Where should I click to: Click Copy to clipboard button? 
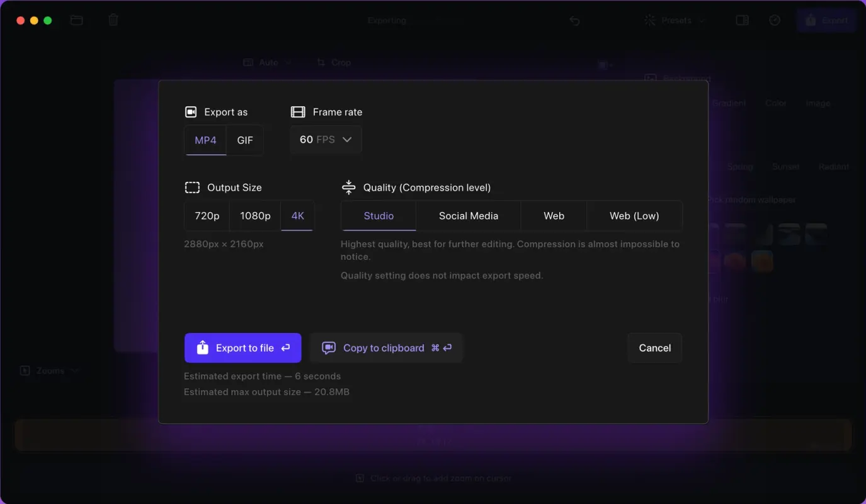[x=386, y=348]
